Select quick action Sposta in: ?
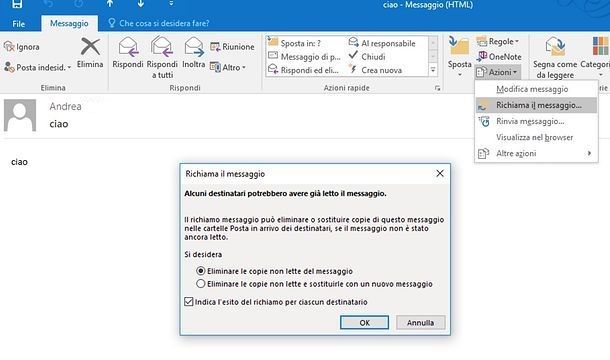 296,43
